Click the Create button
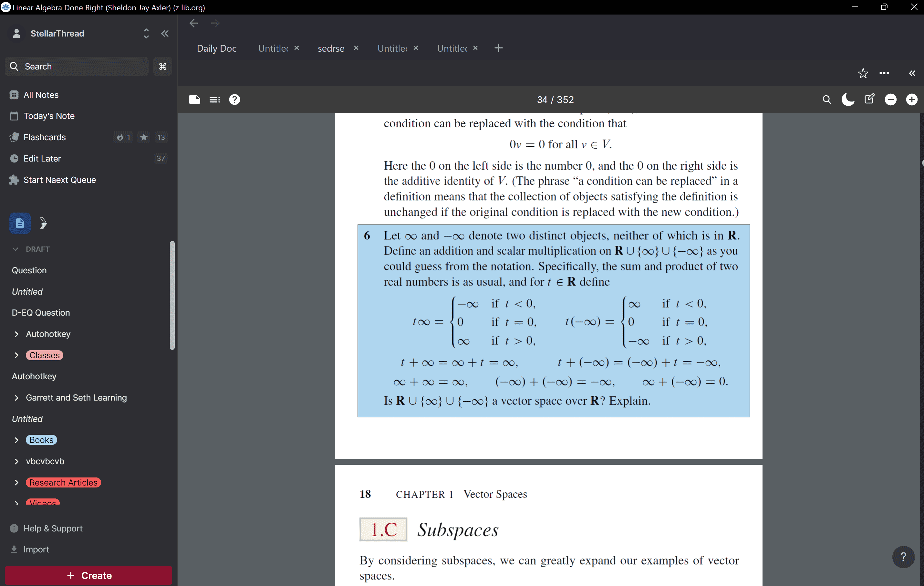Image resolution: width=924 pixels, height=586 pixels. (88, 575)
